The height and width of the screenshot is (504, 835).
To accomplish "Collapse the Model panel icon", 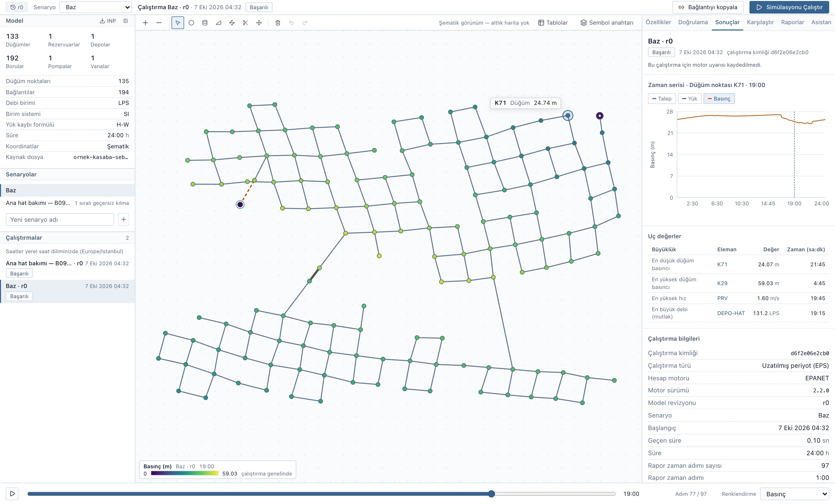I will coord(126,21).
